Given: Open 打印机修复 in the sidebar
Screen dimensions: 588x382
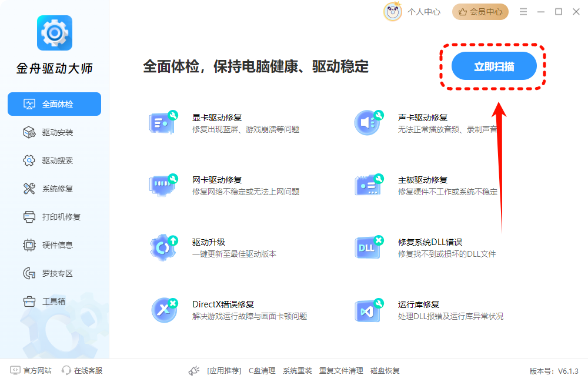Looking at the screenshot, I should coord(54,217).
